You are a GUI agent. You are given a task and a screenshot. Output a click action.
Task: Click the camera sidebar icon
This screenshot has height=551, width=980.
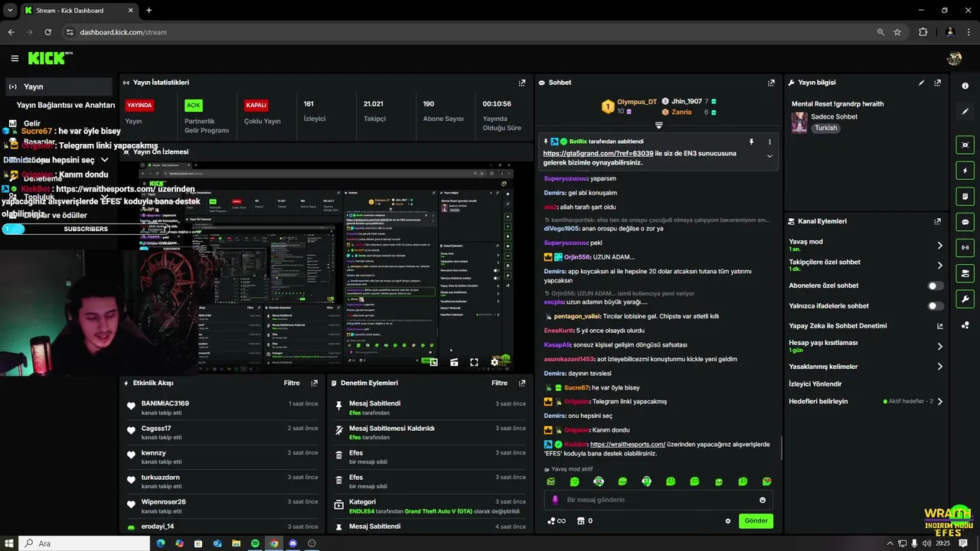965,273
